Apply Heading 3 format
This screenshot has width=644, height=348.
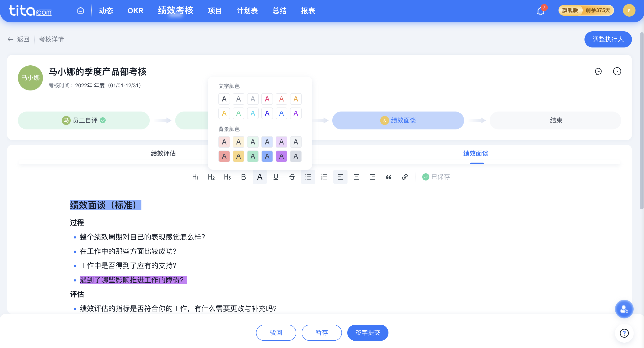pos(228,177)
